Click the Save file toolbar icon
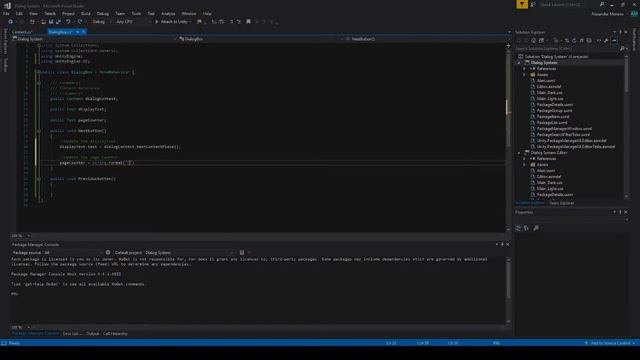Viewport: 640px width, 360px height. tap(51, 22)
